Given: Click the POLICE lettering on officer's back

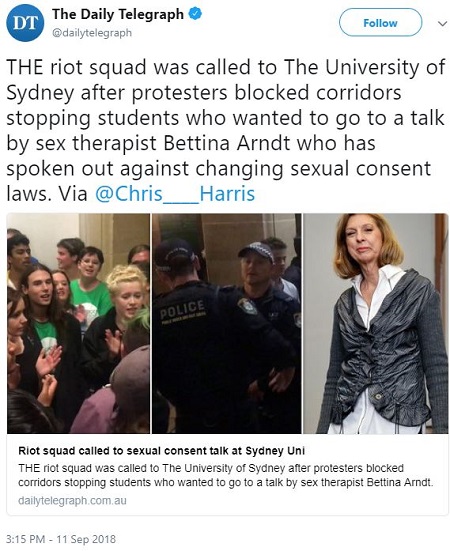Looking at the screenshot, I should pyautogui.click(x=182, y=309).
